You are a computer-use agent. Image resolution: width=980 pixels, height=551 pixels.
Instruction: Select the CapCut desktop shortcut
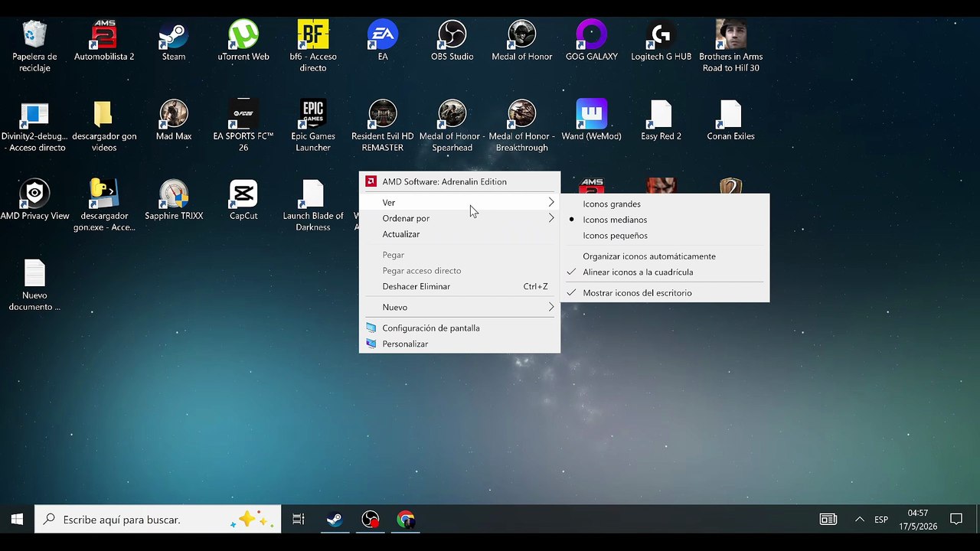(243, 201)
